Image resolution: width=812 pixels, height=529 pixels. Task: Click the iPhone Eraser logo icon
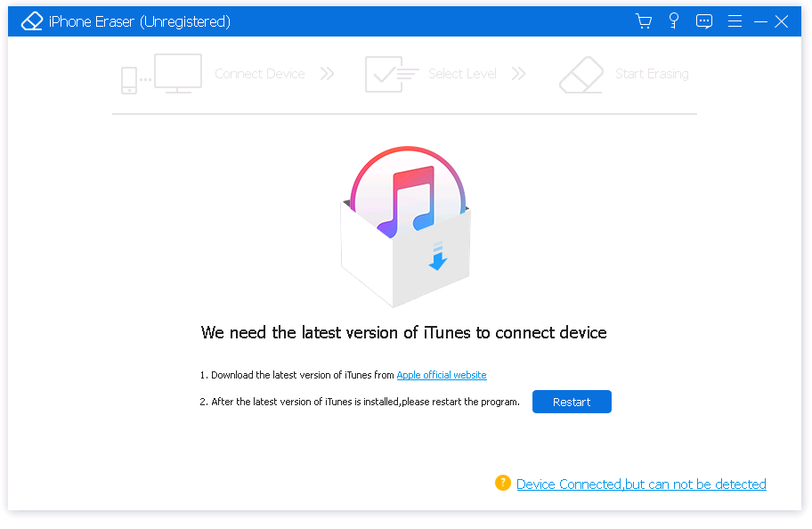pyautogui.click(x=32, y=20)
